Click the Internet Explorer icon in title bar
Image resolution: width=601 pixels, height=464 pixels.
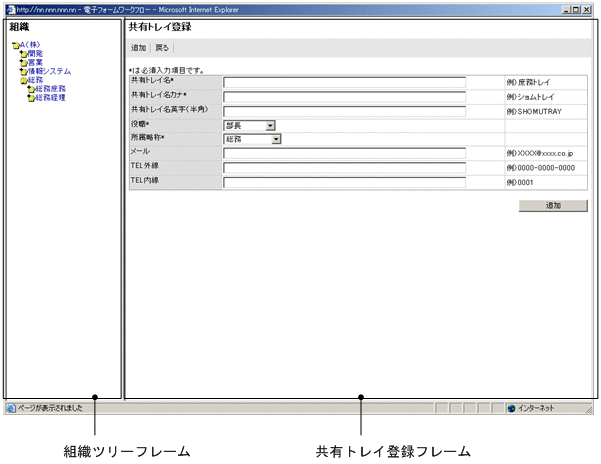(x=10, y=10)
